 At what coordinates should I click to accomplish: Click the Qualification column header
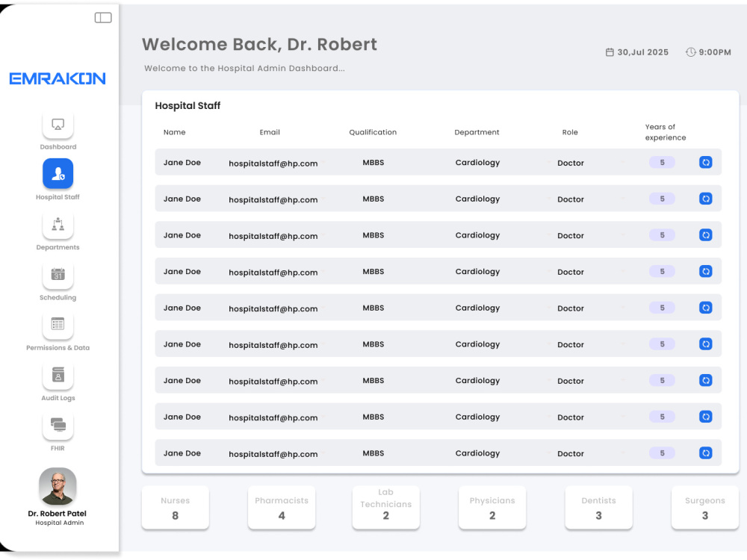pyautogui.click(x=373, y=132)
